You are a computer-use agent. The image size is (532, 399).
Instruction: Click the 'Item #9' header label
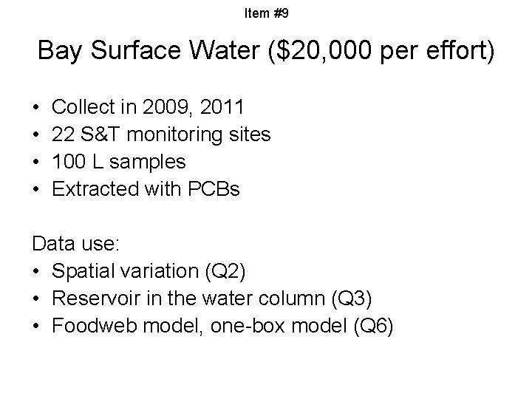pyautogui.click(x=266, y=13)
